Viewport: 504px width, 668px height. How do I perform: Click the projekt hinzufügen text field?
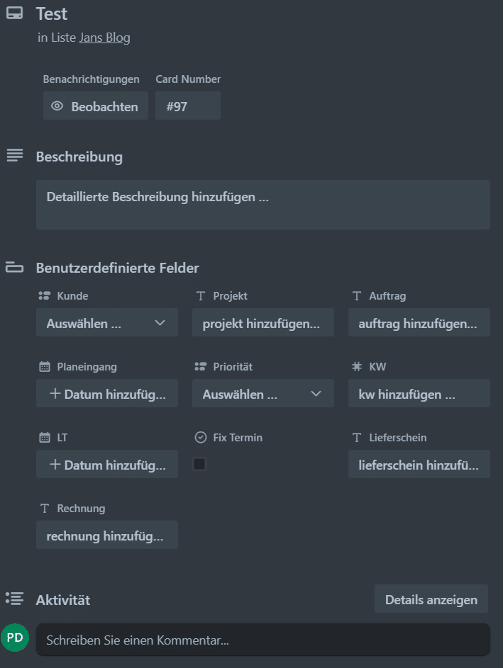pos(263,322)
